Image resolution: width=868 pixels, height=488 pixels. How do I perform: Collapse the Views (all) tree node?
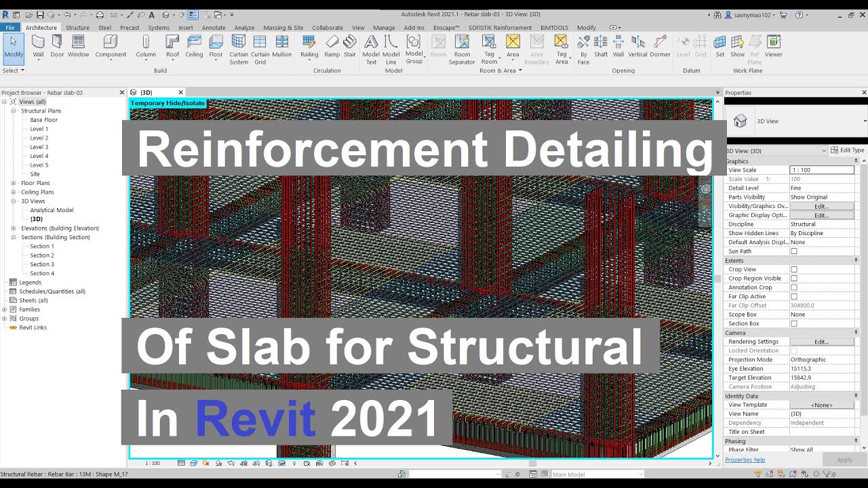(x=5, y=102)
